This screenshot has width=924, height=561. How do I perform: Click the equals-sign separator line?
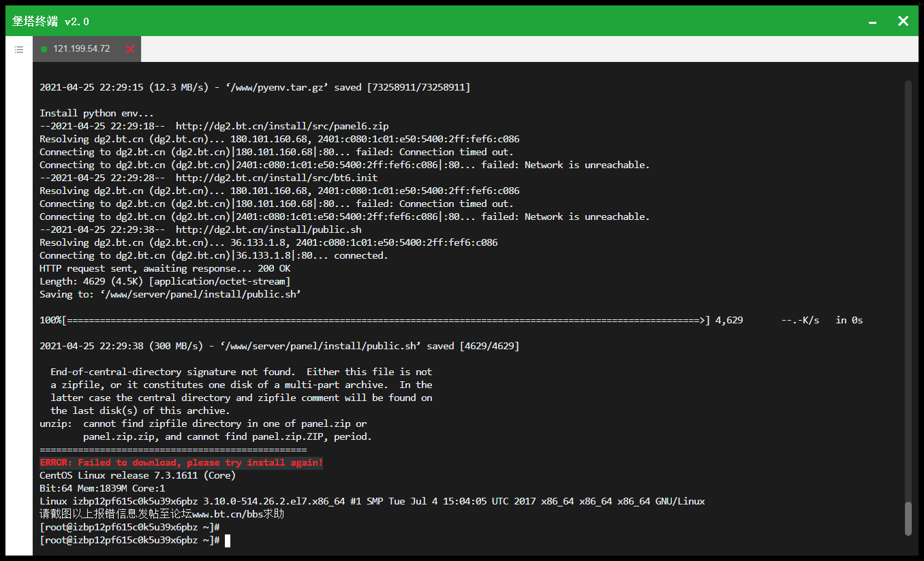[x=173, y=450]
